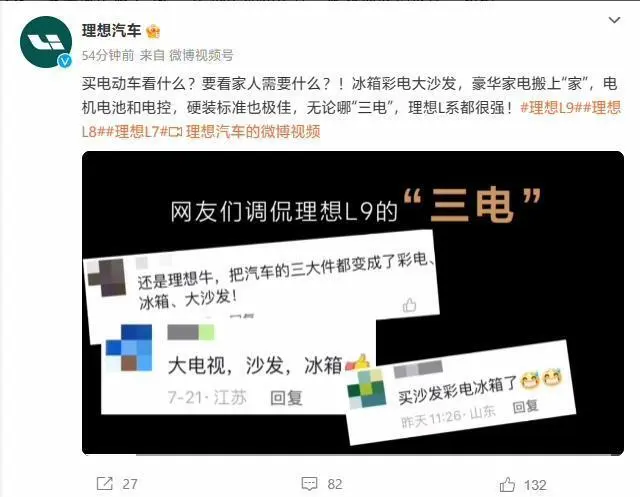Open the 理想汽车 account name link
The width and height of the screenshot is (640, 497).
click(x=111, y=31)
